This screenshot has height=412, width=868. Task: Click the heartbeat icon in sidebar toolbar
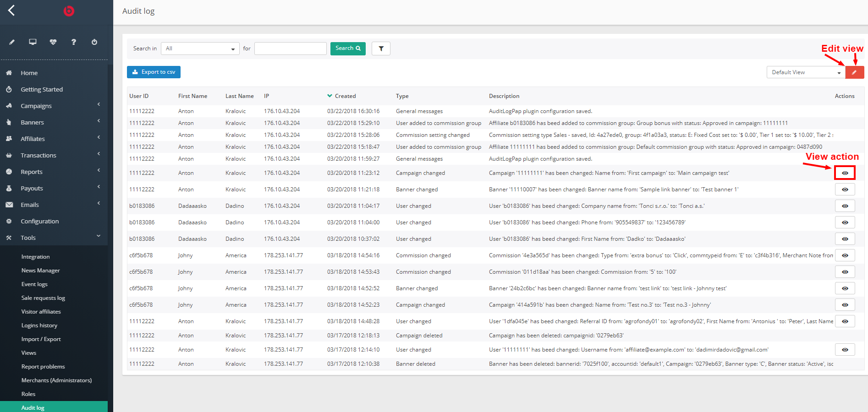[x=53, y=42]
